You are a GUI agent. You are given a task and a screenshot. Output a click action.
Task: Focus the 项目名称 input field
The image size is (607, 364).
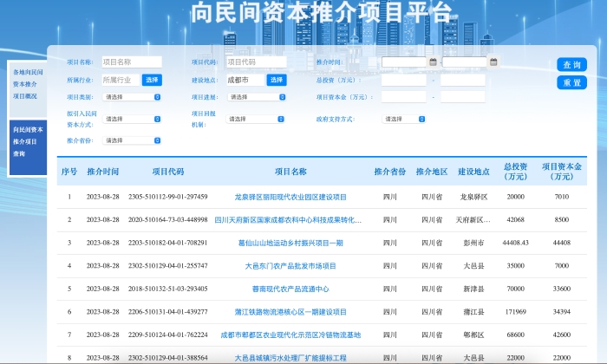pyautogui.click(x=128, y=62)
